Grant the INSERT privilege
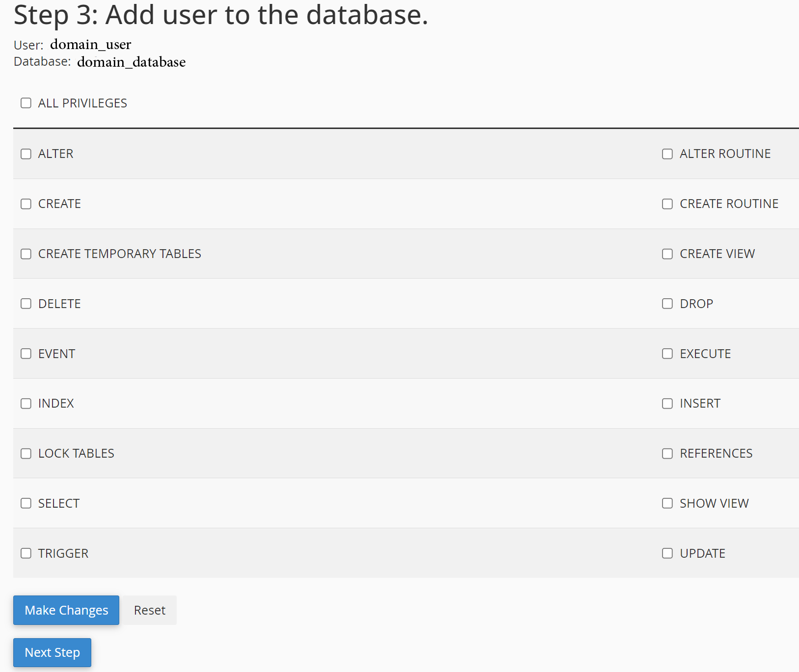Screen dimensions: 799x672 click(667, 404)
